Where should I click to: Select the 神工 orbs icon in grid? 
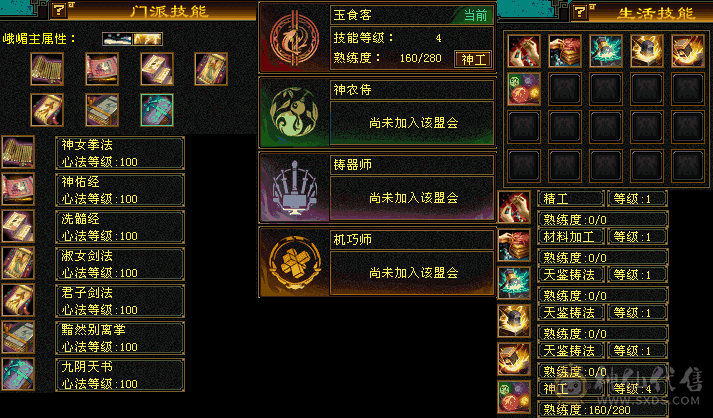(x=524, y=89)
